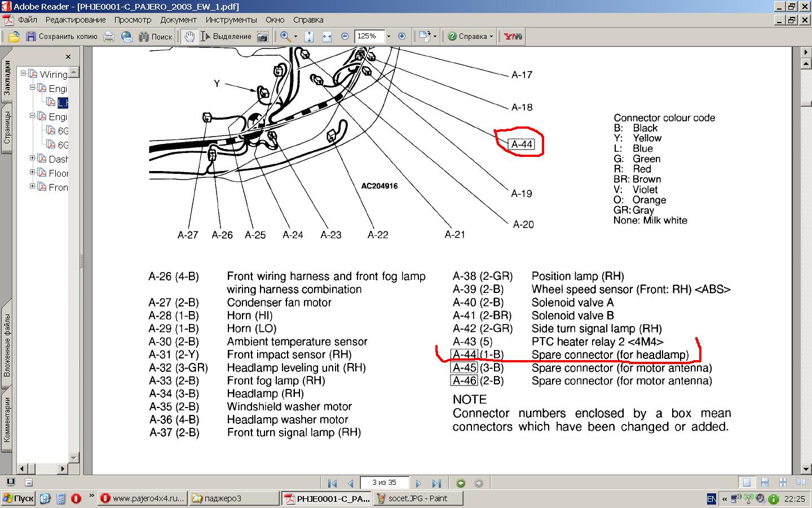Enable single page layout view
The height and width of the screenshot is (508, 812).
pyautogui.click(x=747, y=483)
